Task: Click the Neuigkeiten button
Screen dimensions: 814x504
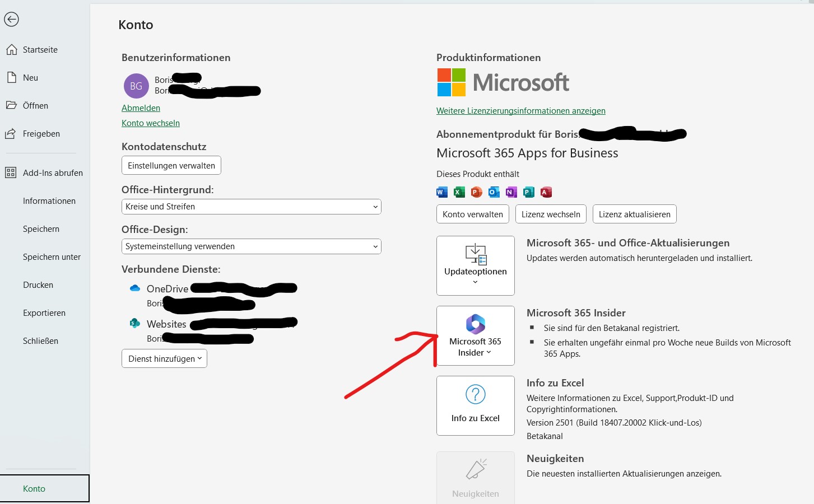Action: tap(476, 478)
